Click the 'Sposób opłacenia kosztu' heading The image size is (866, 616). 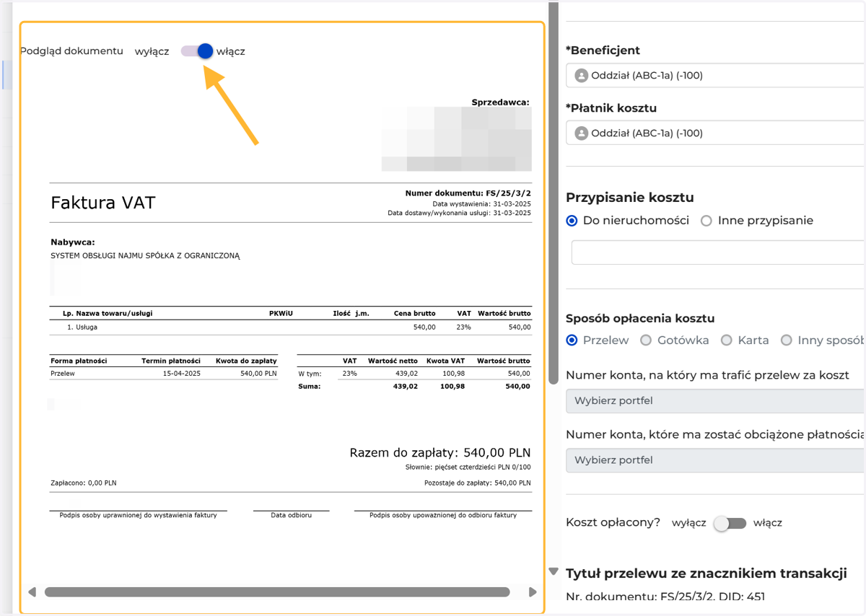pyautogui.click(x=640, y=318)
